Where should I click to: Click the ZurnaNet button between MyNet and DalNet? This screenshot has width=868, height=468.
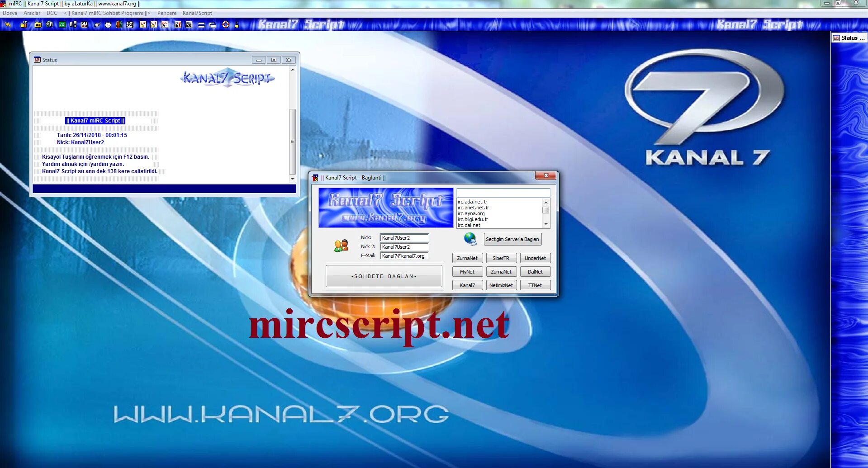click(501, 272)
